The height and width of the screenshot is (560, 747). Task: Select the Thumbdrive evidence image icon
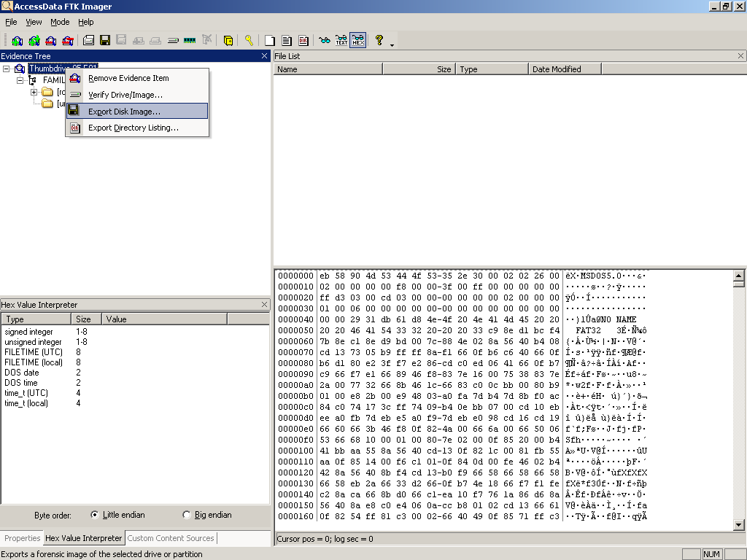pyautogui.click(x=20, y=69)
